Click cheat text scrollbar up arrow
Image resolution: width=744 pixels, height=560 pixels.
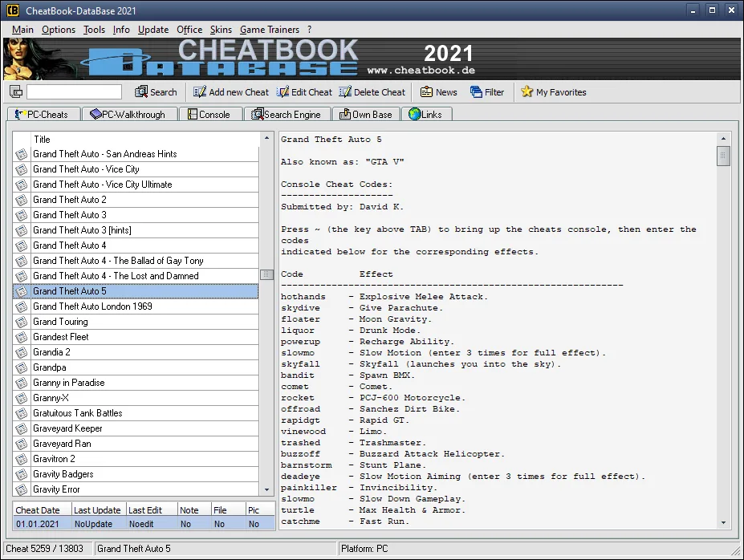click(x=723, y=139)
